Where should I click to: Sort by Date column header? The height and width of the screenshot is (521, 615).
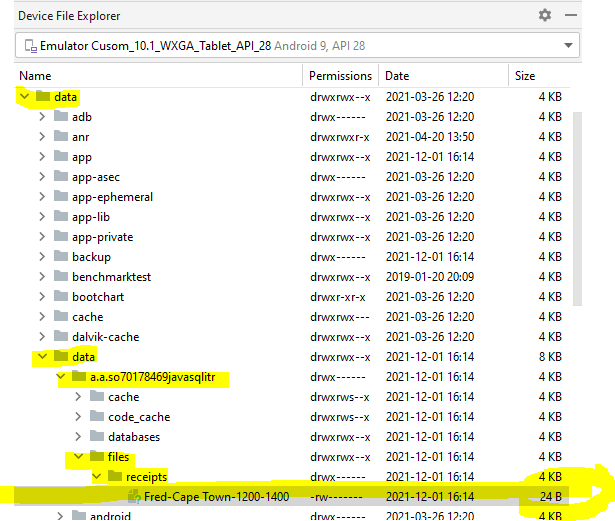pos(397,76)
